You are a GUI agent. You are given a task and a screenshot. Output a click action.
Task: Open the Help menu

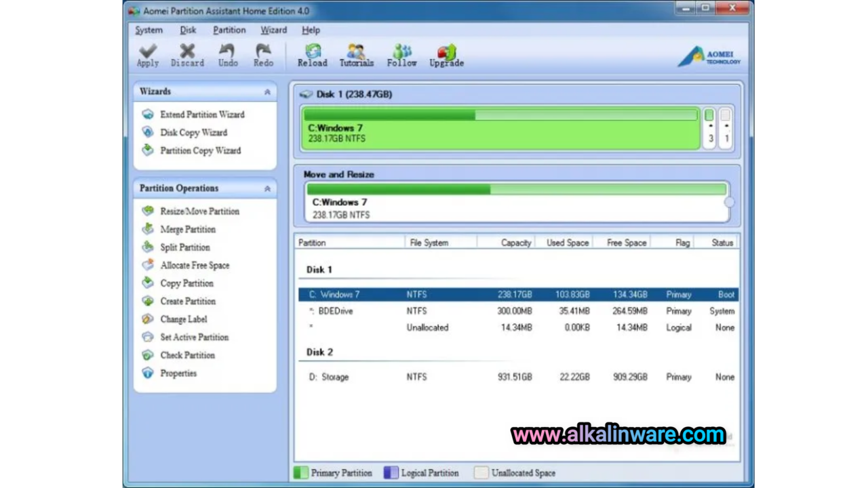311,30
